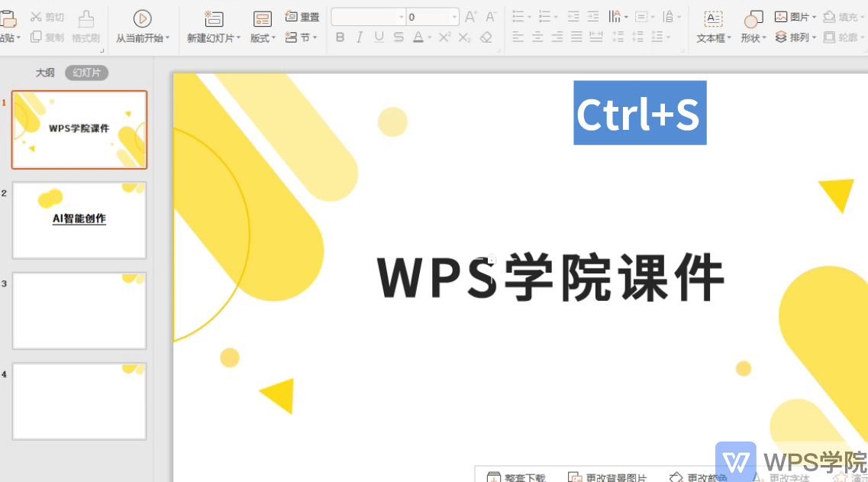Apply superscript formatting
The width and height of the screenshot is (868, 482).
pos(444,37)
